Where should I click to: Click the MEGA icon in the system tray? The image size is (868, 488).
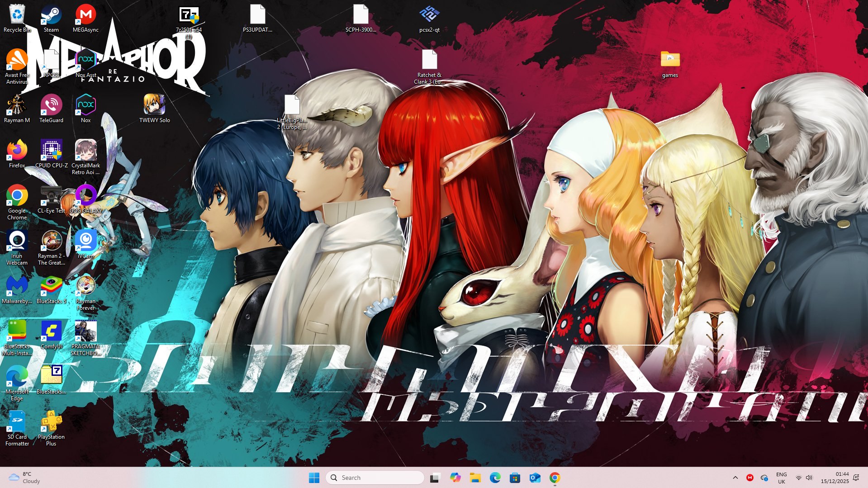click(750, 478)
